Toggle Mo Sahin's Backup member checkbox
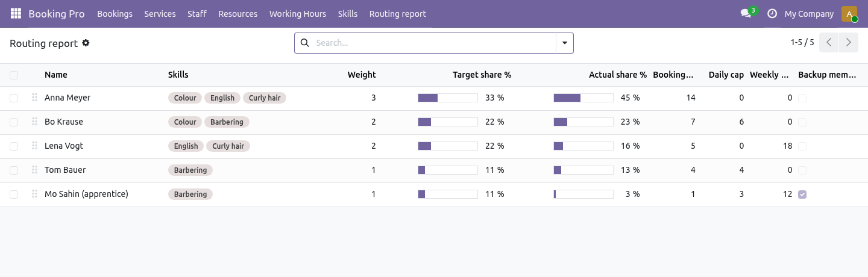Viewport: 868px width, 277px height. [x=802, y=195]
